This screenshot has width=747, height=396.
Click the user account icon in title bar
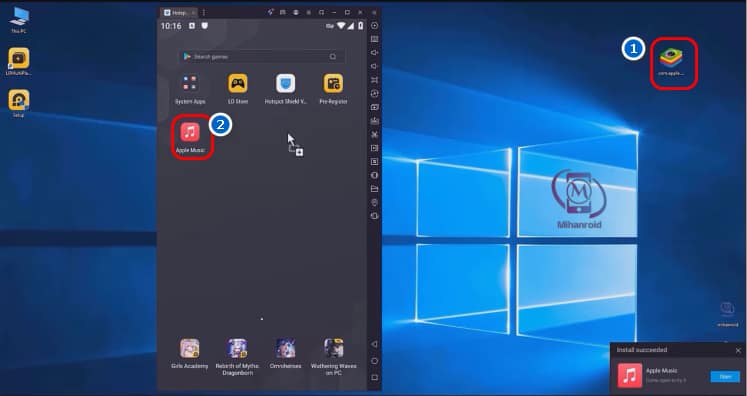click(x=296, y=12)
